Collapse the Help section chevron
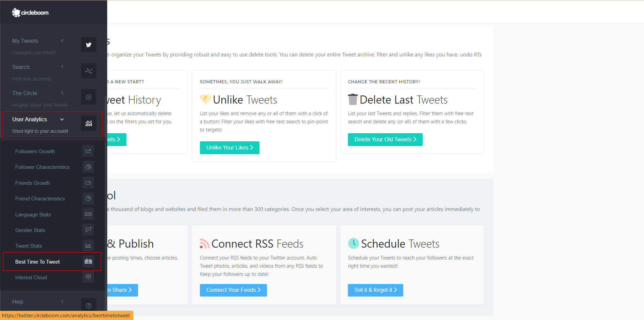Image resolution: width=644 pixels, height=320 pixels. pos(62,301)
